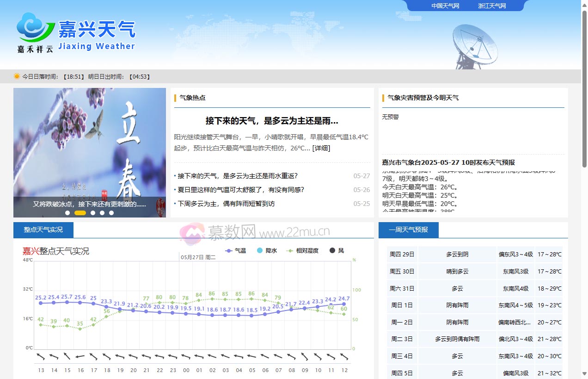Hide the 风 wind series via its legend dot
This screenshot has height=379, width=588.
click(x=333, y=250)
